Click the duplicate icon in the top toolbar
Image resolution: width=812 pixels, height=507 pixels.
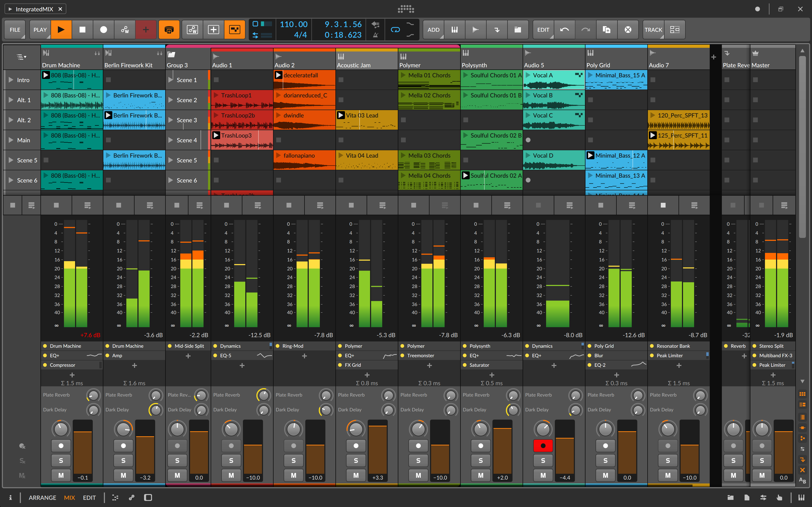point(607,30)
